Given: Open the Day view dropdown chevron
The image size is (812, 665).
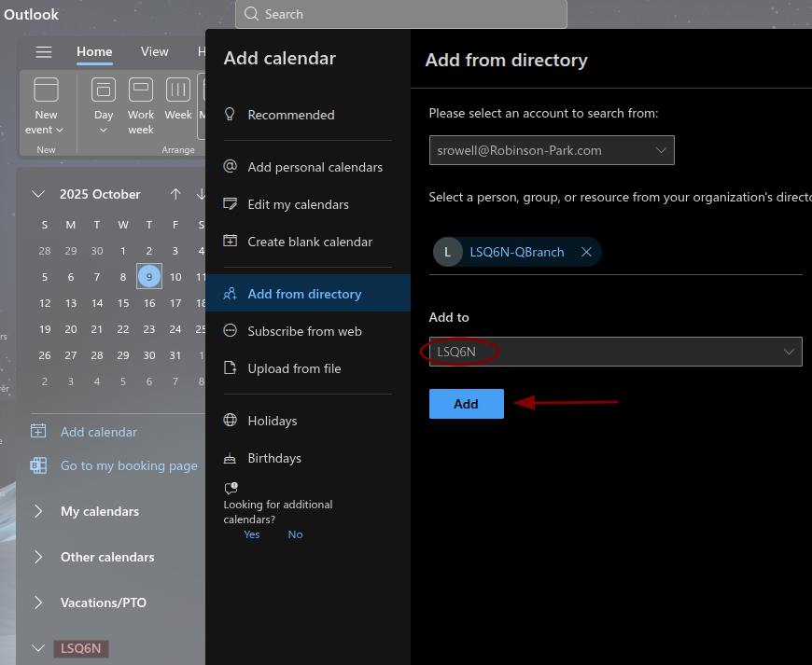Looking at the screenshot, I should pos(104,130).
